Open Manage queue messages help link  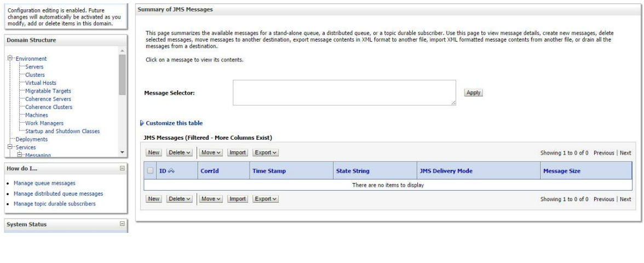[x=44, y=183]
